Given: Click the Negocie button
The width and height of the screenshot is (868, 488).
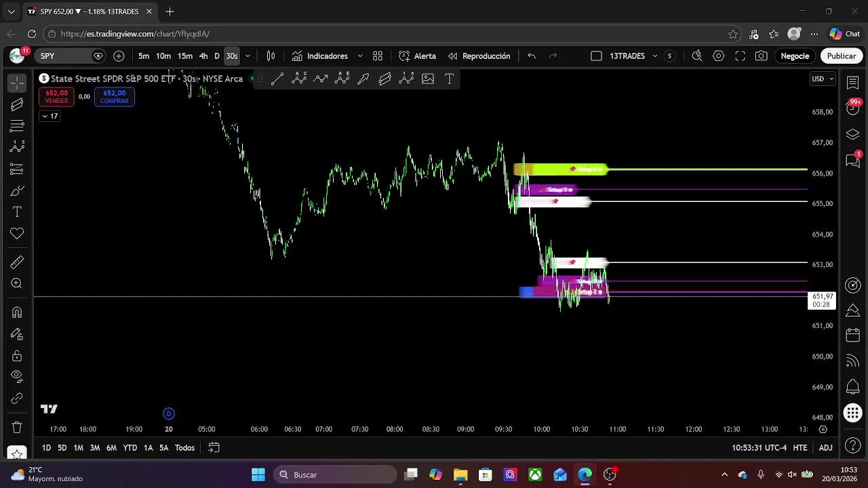Looking at the screenshot, I should (x=795, y=56).
